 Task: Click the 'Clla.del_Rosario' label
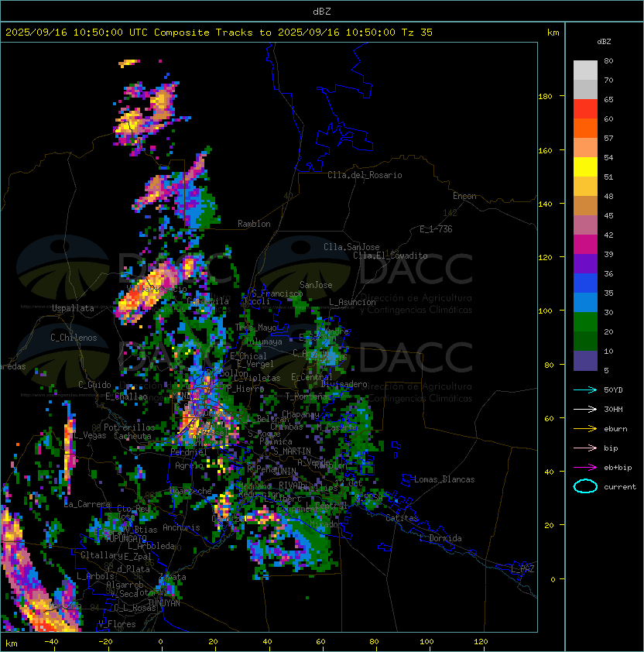click(x=365, y=175)
